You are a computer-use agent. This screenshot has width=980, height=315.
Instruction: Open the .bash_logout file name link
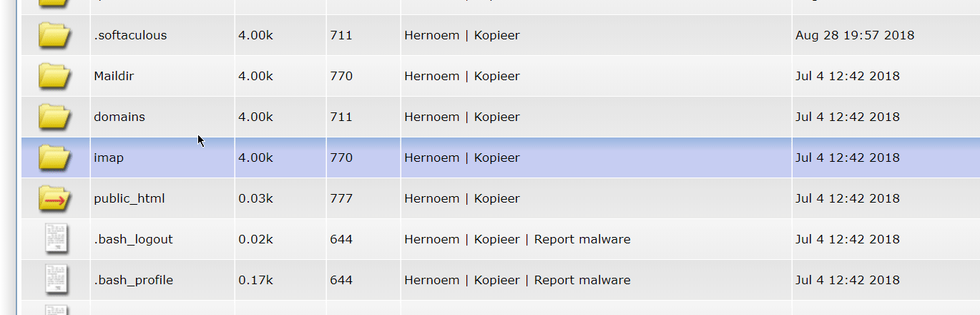point(133,239)
